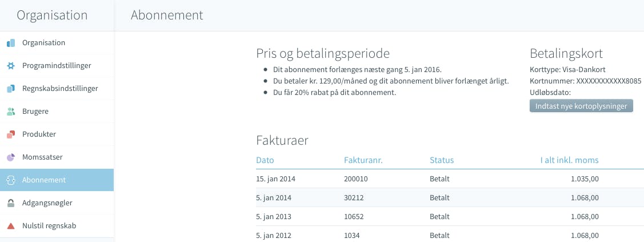The width and height of the screenshot is (644, 242).
Task: Click the Brugere people icon
Action: pyautogui.click(x=10, y=112)
